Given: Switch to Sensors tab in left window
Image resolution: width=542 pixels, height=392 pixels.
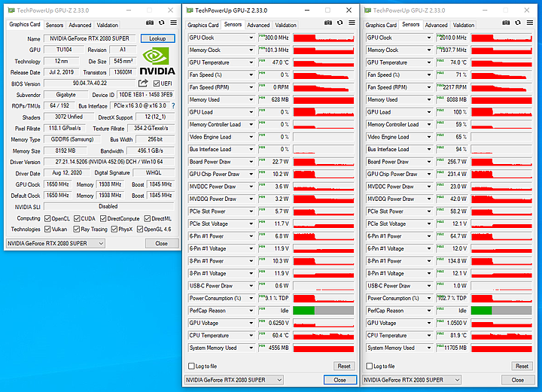Looking at the screenshot, I should coord(55,26).
